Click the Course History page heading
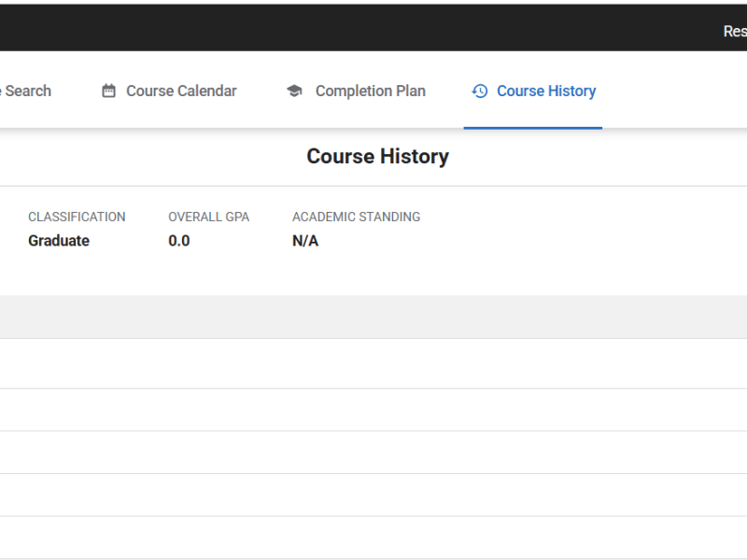This screenshot has width=747, height=560. click(377, 156)
